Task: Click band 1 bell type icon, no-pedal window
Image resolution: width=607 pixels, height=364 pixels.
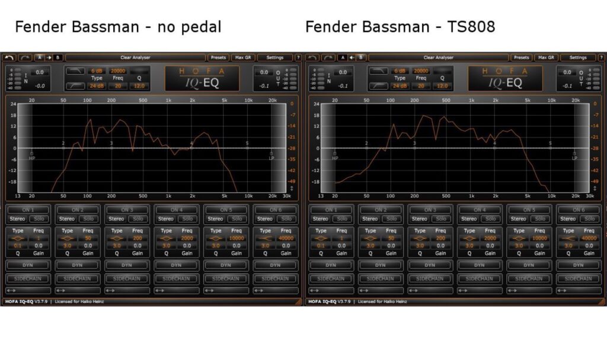Action: pos(18,238)
